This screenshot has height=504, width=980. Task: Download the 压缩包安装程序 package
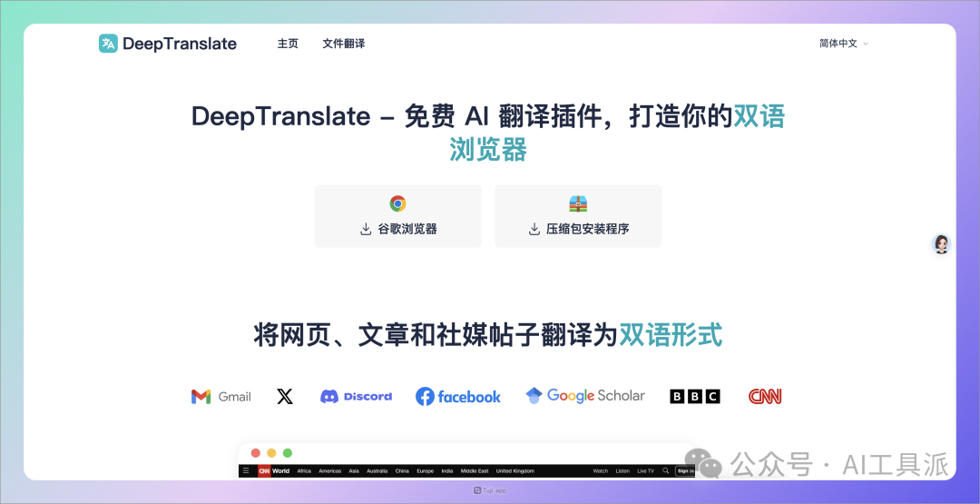pos(578,216)
